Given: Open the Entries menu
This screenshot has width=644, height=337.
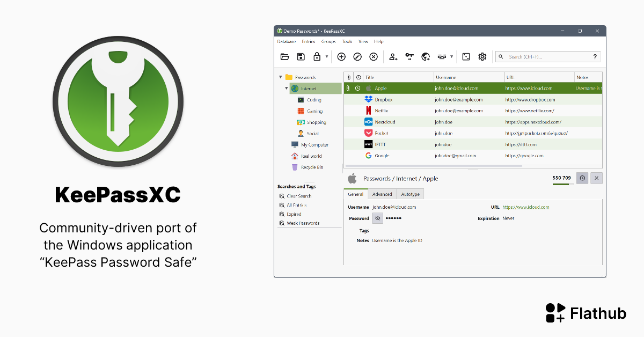Looking at the screenshot, I should click(309, 41).
